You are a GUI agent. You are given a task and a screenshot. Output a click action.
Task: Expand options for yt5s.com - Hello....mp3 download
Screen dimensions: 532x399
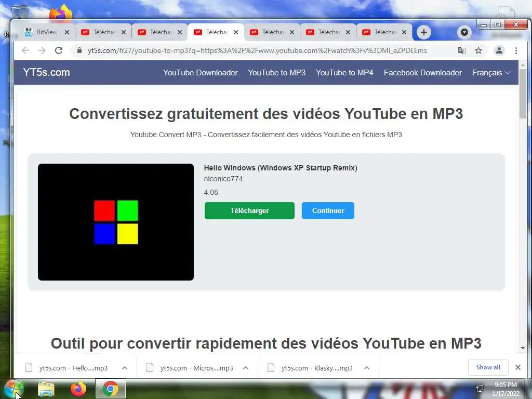click(125, 368)
